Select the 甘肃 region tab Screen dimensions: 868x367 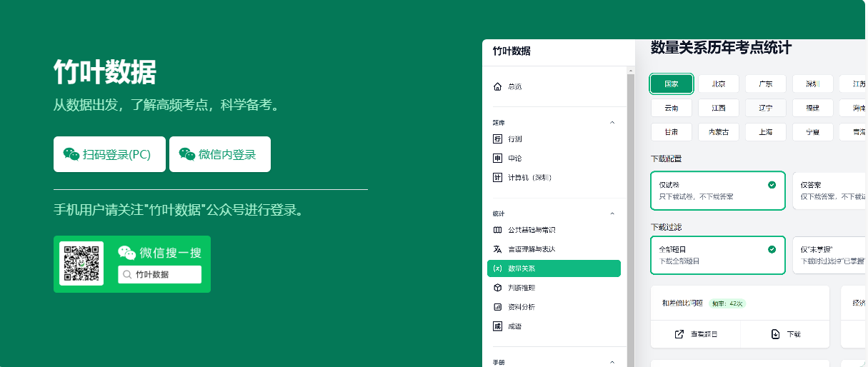coord(672,132)
